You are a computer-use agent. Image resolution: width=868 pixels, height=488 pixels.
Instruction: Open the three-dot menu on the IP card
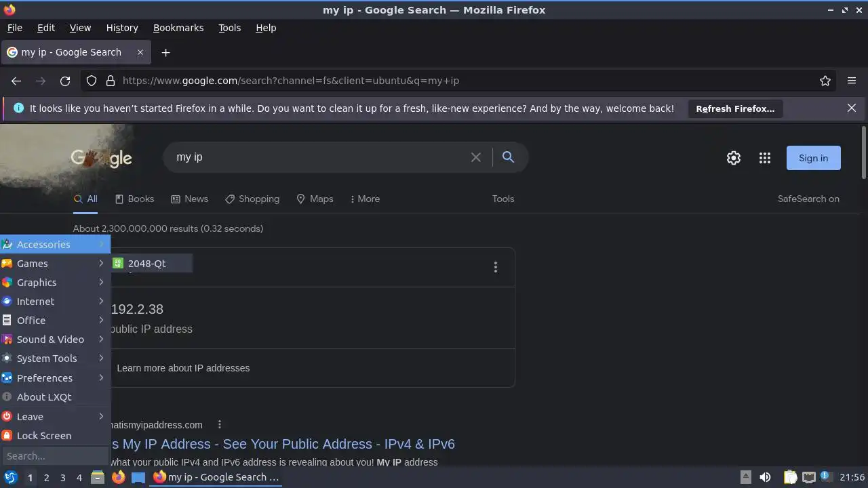click(x=496, y=267)
